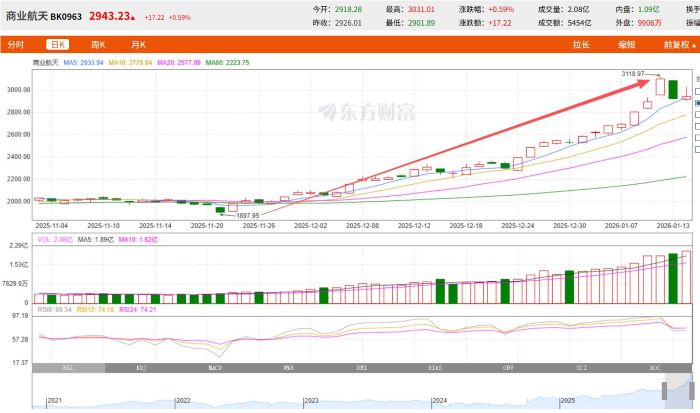Click the RSI12: 74.18 readout

95,309
